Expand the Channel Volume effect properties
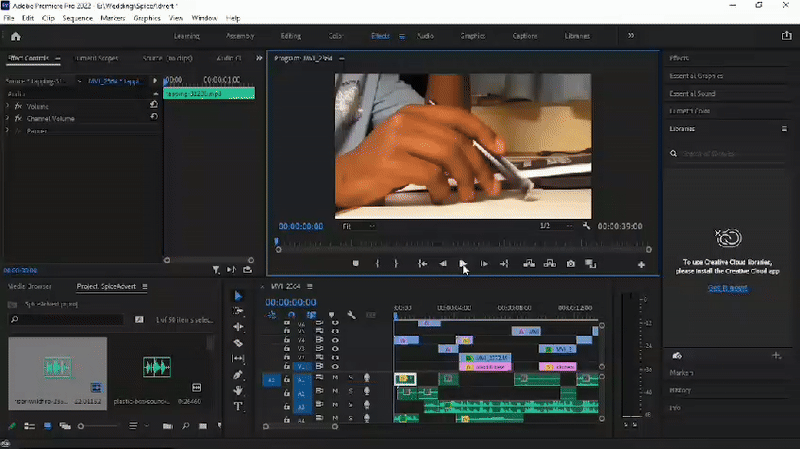Image resolution: width=800 pixels, height=449 pixels. (x=7, y=118)
